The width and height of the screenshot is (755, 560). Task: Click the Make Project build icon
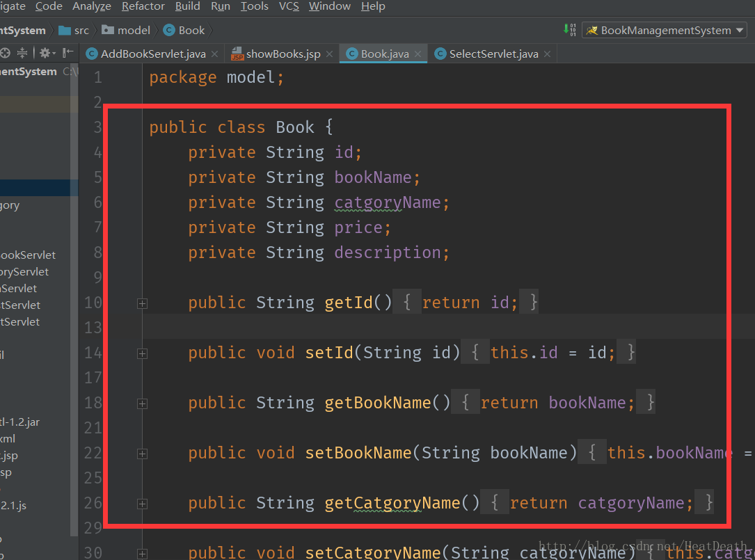click(570, 30)
